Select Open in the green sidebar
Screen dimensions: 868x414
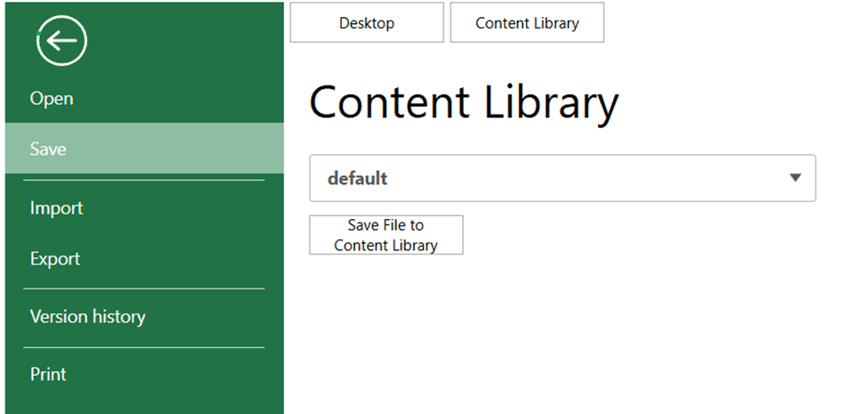tap(52, 99)
